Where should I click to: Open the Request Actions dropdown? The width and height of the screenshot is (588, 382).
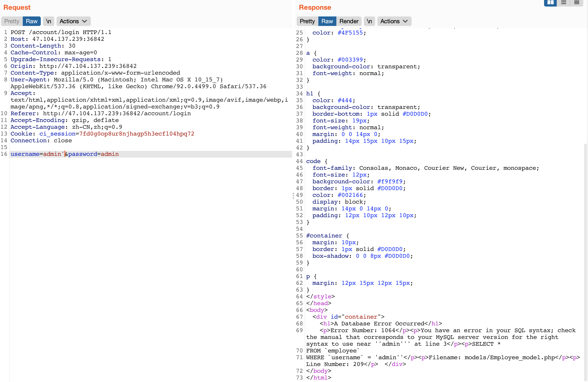pyautogui.click(x=73, y=21)
